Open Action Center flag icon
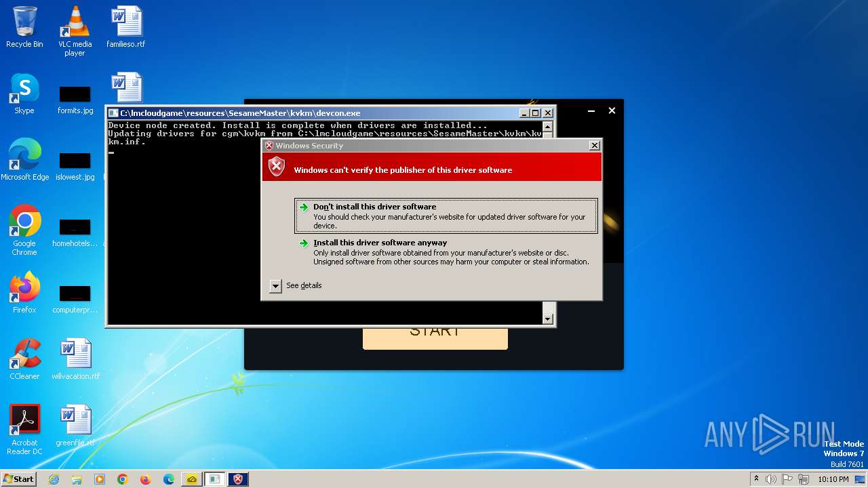Image resolution: width=868 pixels, height=488 pixels. (787, 479)
